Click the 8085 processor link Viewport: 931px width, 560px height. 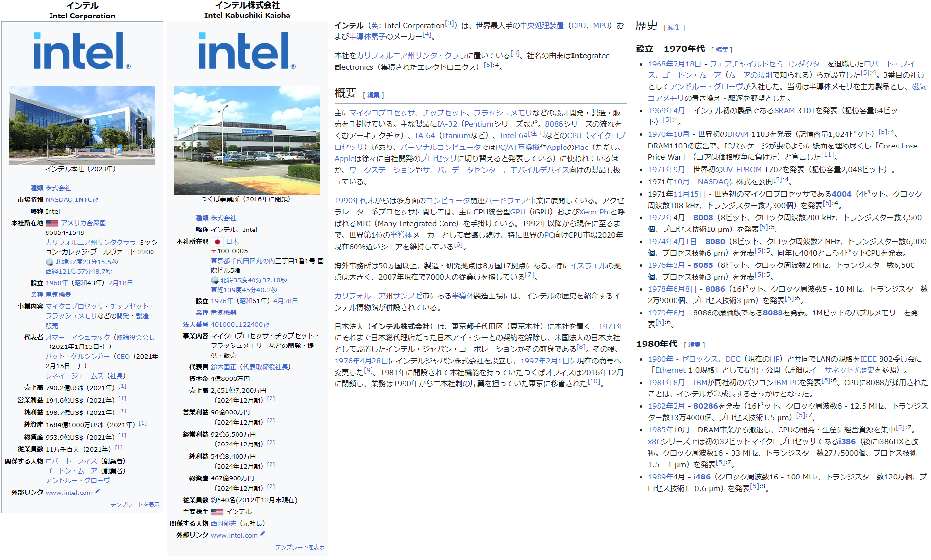click(703, 265)
